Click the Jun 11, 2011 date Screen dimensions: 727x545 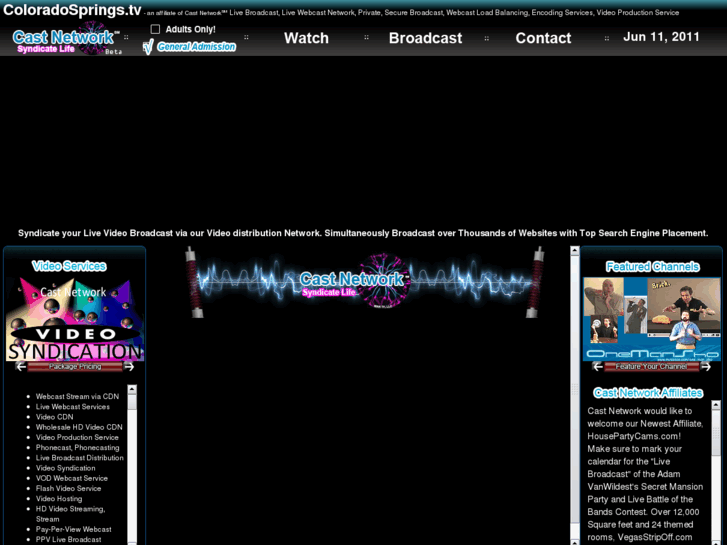click(661, 37)
